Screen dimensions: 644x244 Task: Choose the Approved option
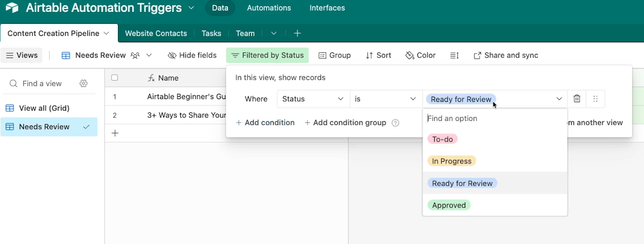449,205
